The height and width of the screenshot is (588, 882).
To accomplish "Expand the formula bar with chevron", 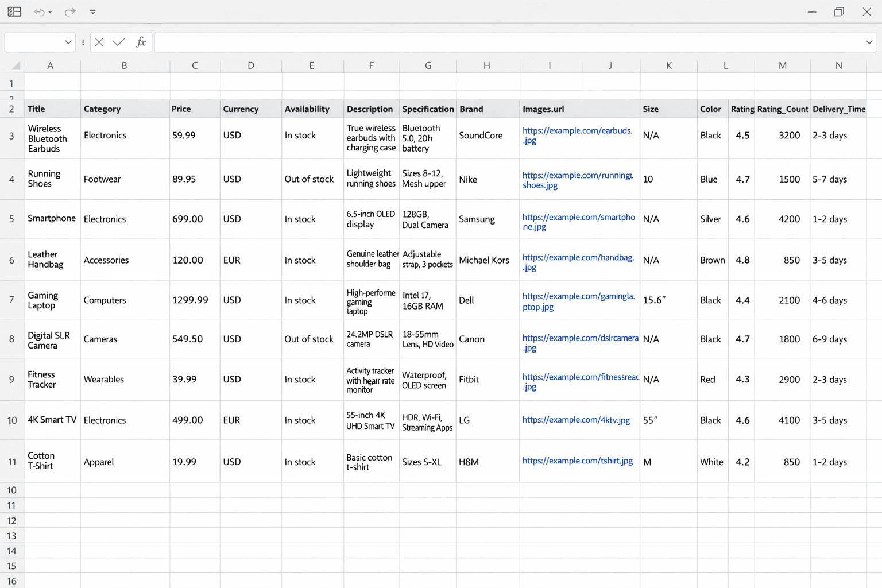I will 869,42.
